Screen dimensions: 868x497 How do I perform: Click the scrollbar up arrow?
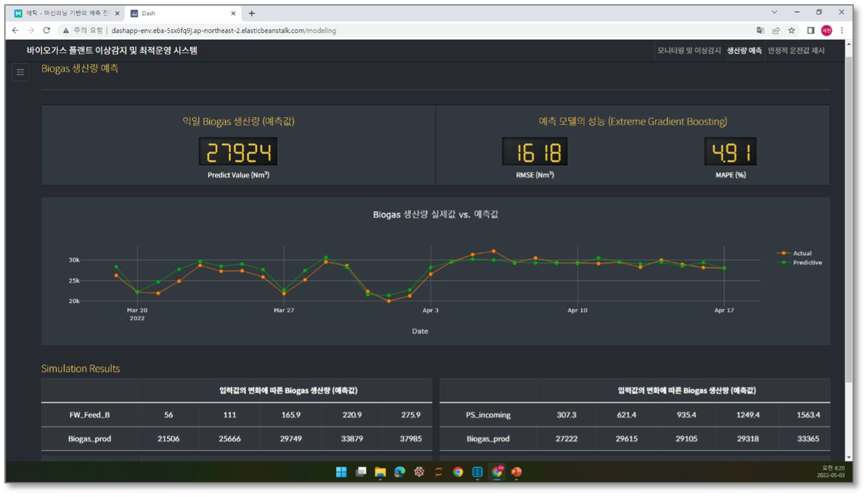pyautogui.click(x=849, y=44)
